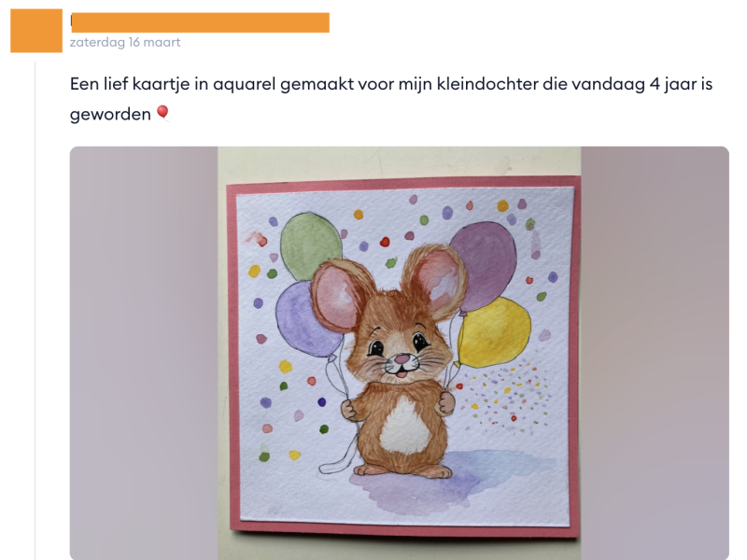Open the poster's redacted username link
The height and width of the screenshot is (560, 747).
200,22
